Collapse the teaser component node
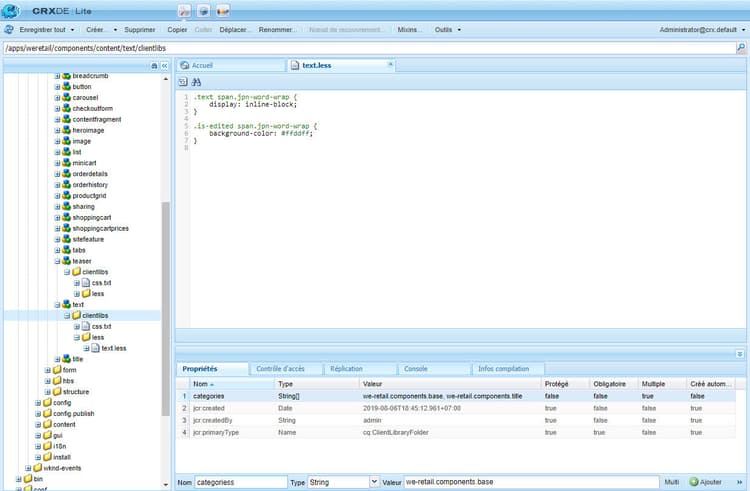This screenshot has width=750, height=491. tap(57, 261)
